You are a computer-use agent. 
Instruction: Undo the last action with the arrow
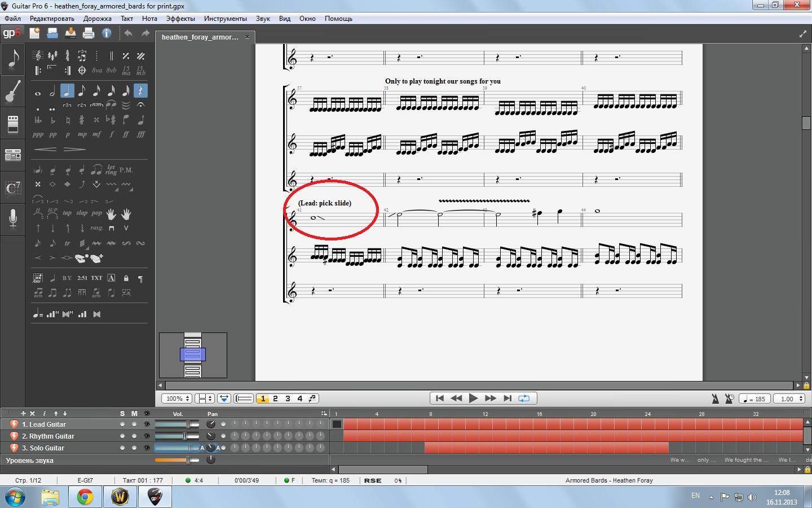point(128,33)
